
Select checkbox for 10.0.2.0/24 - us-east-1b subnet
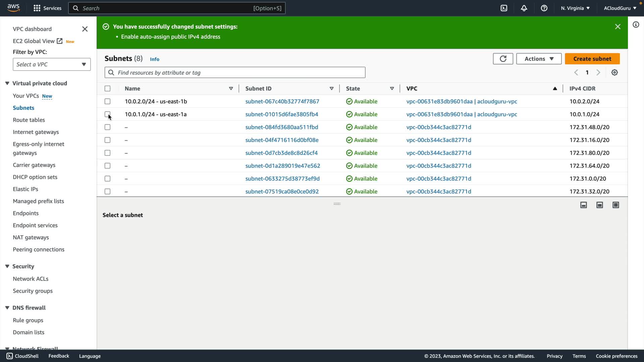[x=107, y=101]
